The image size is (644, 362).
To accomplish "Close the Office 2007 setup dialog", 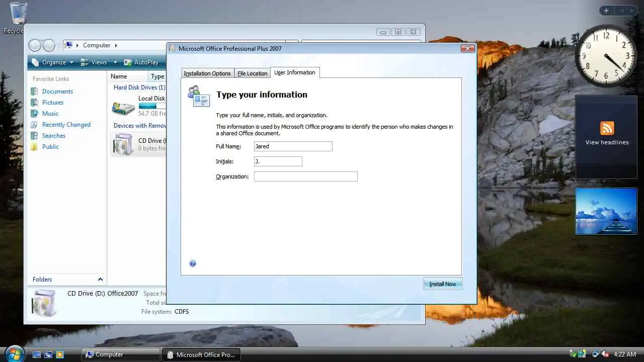I will click(x=467, y=48).
